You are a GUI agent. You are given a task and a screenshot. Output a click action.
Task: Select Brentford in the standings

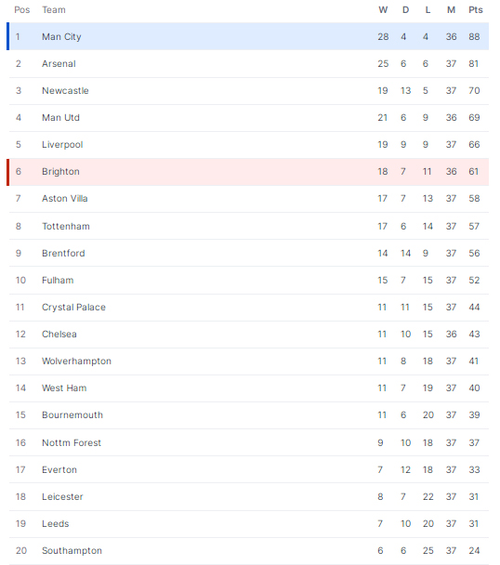63,253
